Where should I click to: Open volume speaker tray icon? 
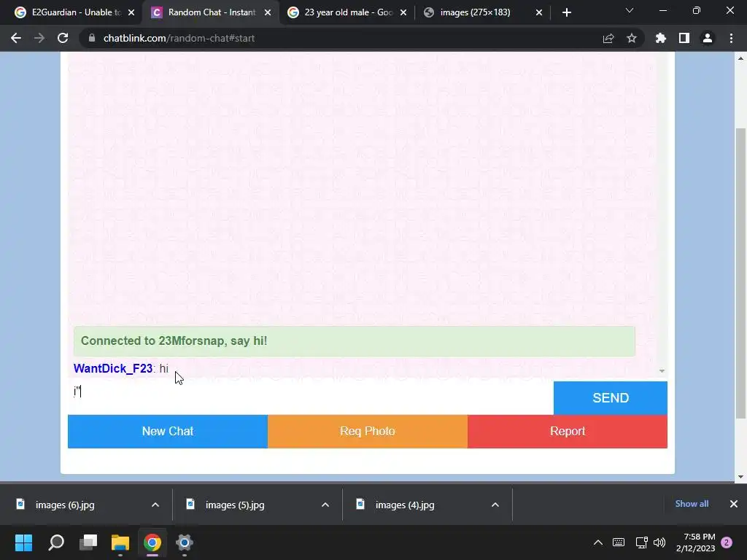coord(659,542)
